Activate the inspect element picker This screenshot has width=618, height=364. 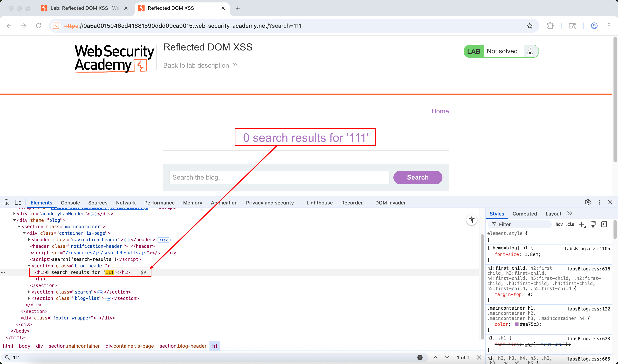point(7,202)
